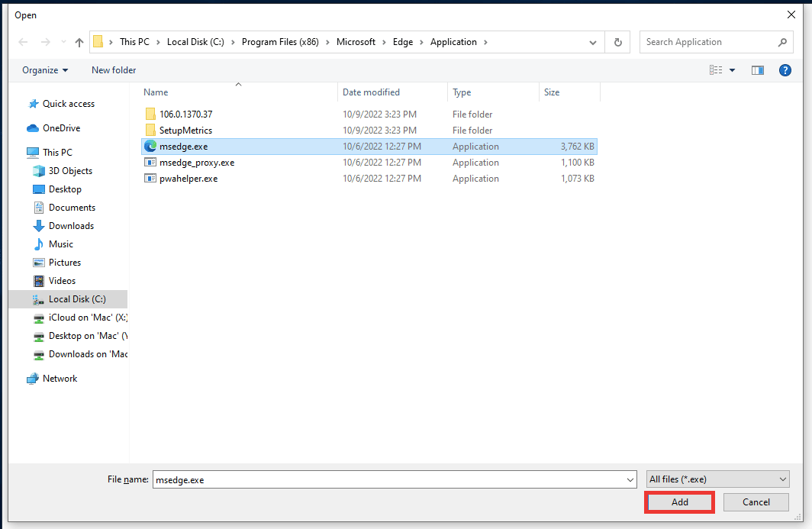This screenshot has width=812, height=529.
Task: Refresh the folder with the refresh icon
Action: point(617,42)
